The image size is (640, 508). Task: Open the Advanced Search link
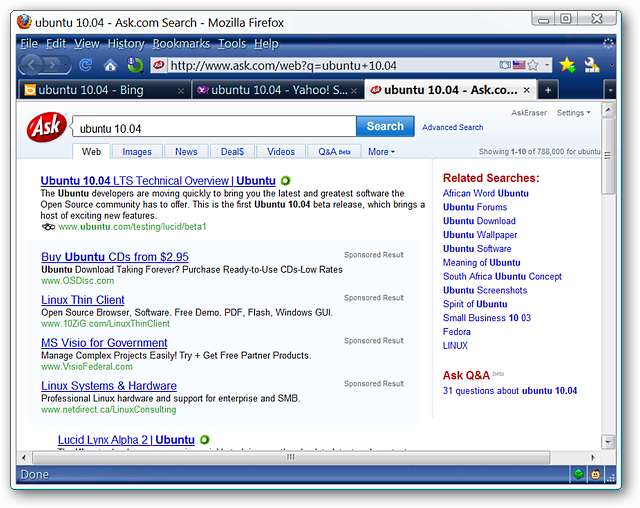click(453, 127)
